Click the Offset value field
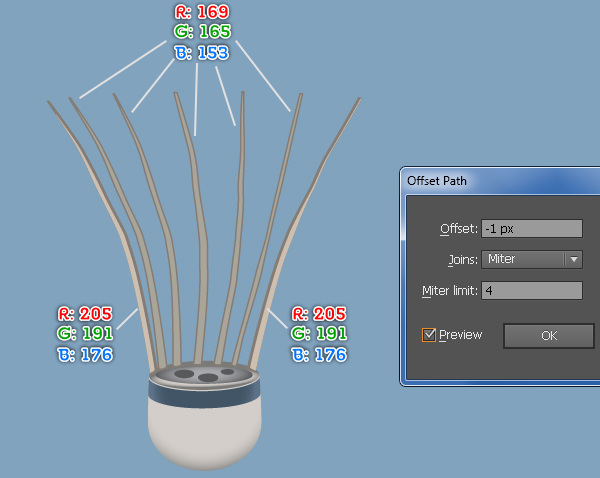This screenshot has height=478, width=600. (532, 228)
